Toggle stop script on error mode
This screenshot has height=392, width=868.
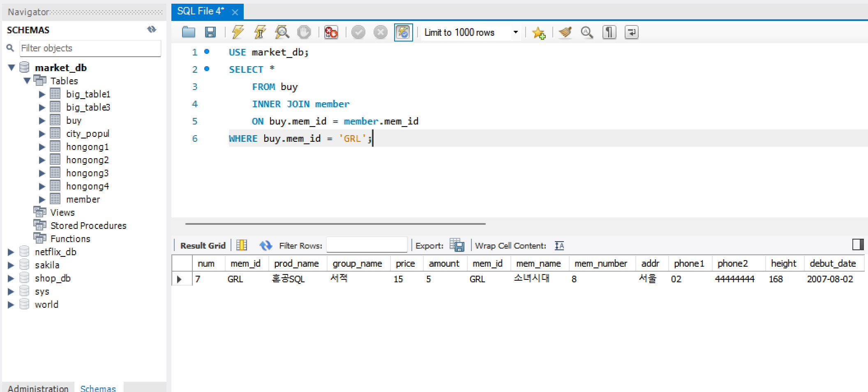coord(331,32)
